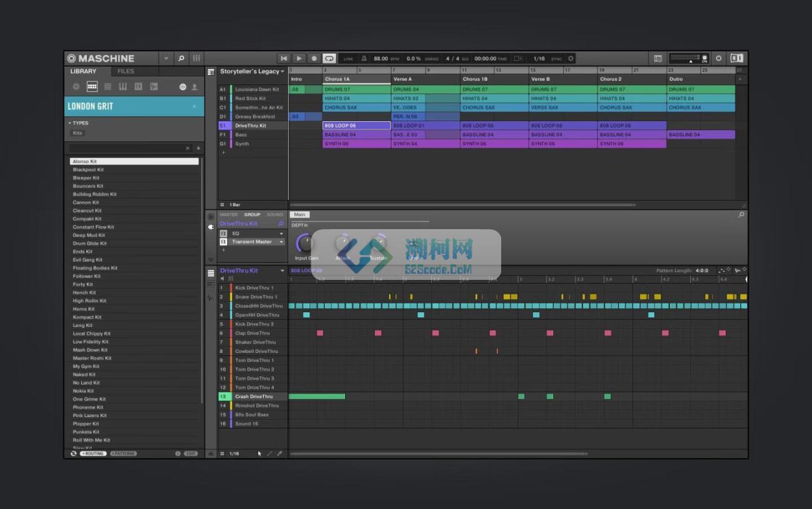Collapse the TYPES section
The width and height of the screenshot is (812, 509).
[x=70, y=123]
